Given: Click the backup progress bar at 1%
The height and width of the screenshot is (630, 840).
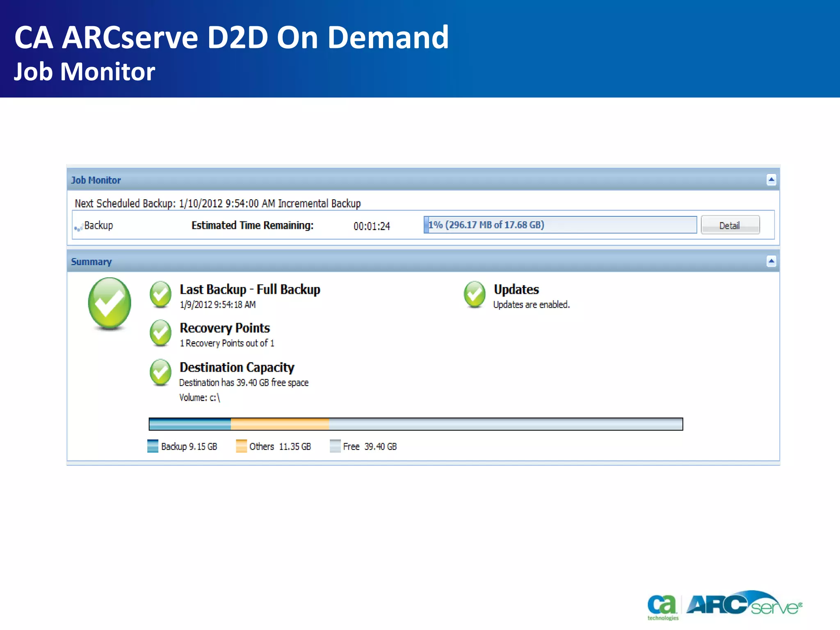Looking at the screenshot, I should [560, 225].
